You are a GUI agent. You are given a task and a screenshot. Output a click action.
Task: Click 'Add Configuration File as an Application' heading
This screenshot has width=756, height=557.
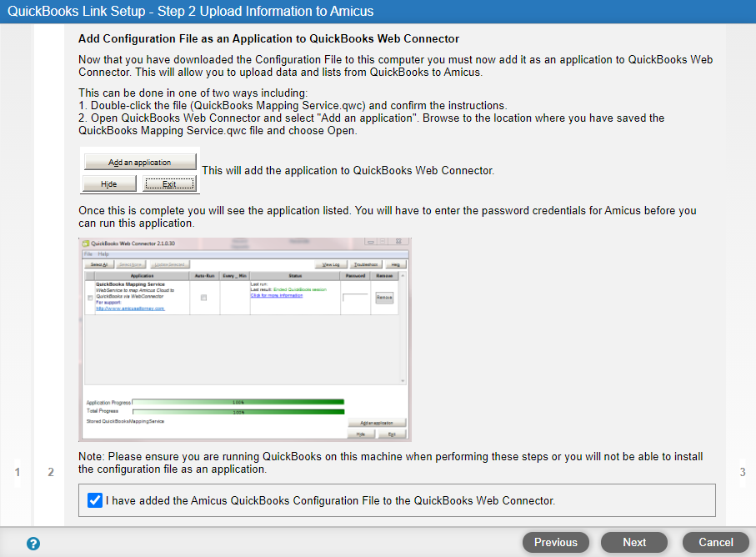pyautogui.click(x=268, y=38)
